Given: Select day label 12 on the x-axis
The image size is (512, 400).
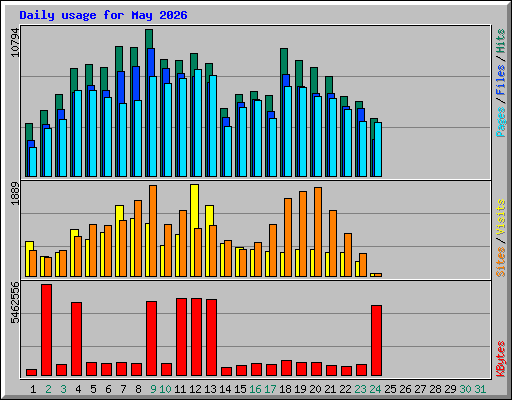Looking at the screenshot, I should [195, 389].
